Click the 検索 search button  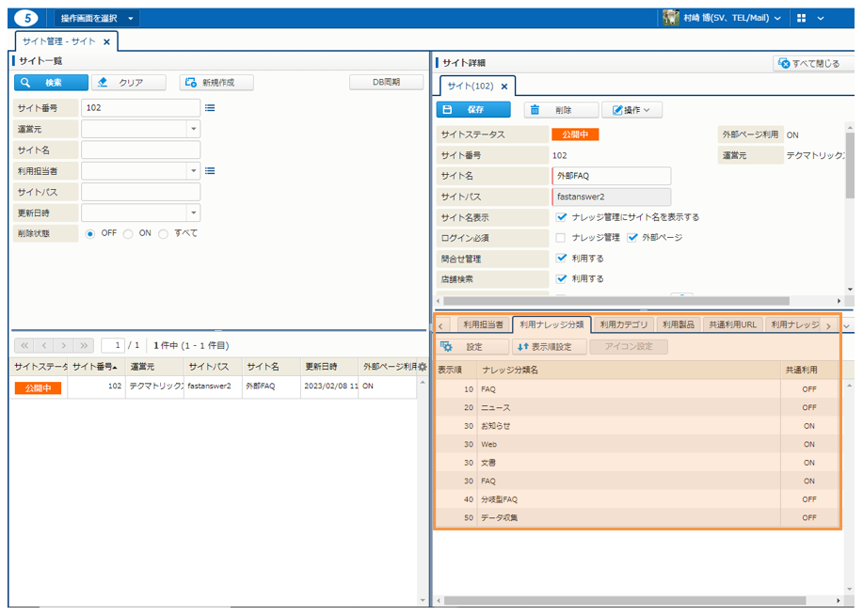coord(51,83)
